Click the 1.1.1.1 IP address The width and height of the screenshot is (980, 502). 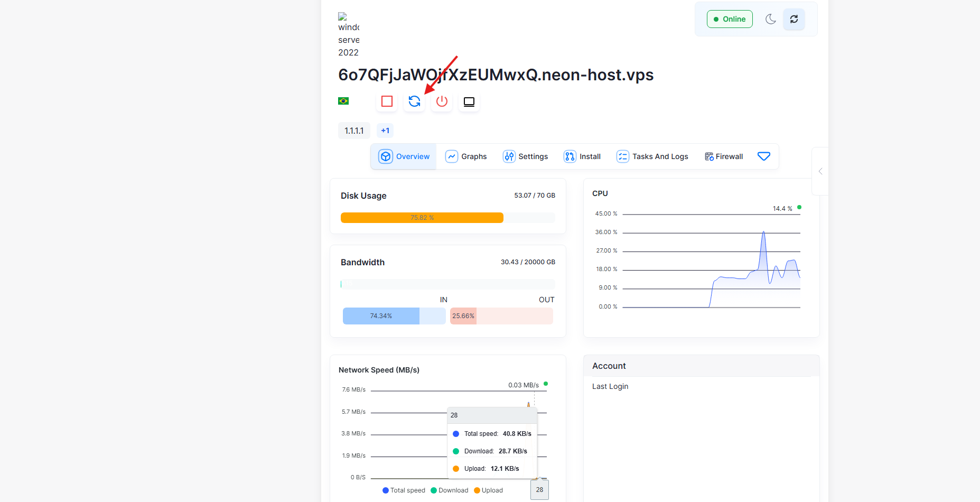354,131
